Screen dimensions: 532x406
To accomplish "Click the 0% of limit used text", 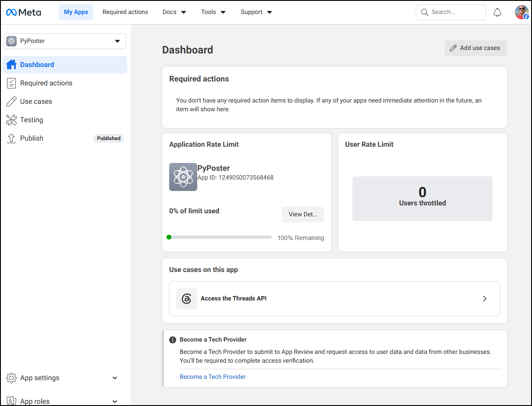I will 194,211.
